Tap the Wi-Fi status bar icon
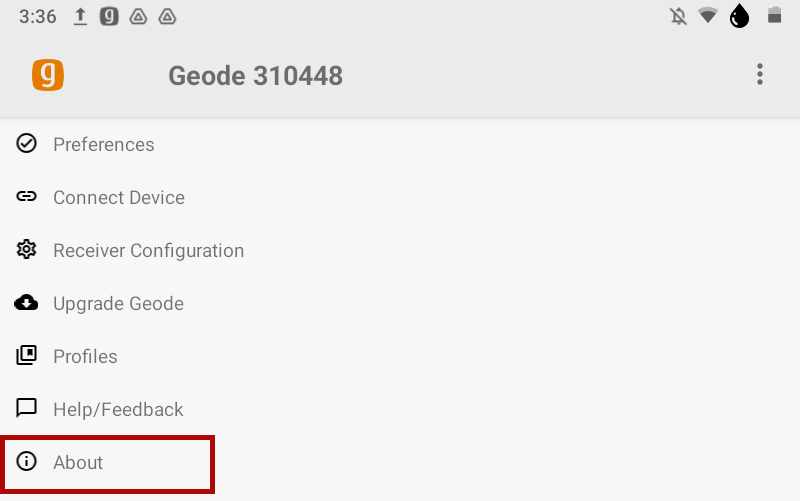This screenshot has width=800, height=501. (708, 17)
